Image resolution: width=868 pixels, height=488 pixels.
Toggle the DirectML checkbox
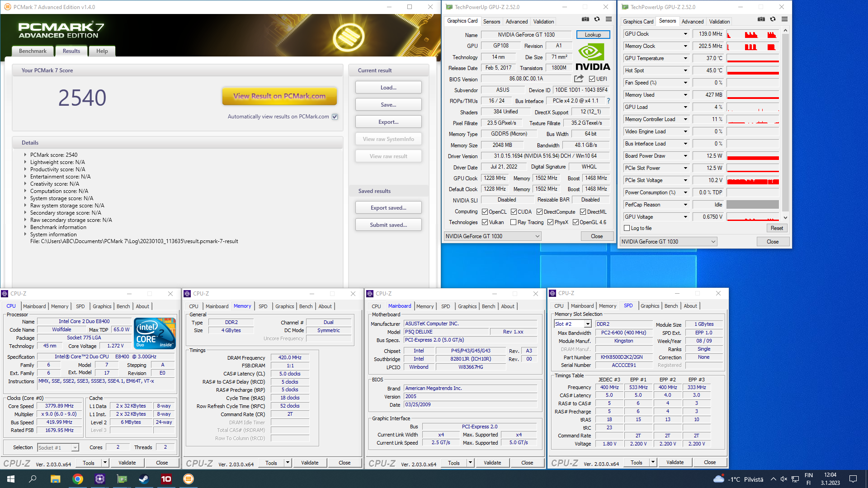[x=583, y=212]
